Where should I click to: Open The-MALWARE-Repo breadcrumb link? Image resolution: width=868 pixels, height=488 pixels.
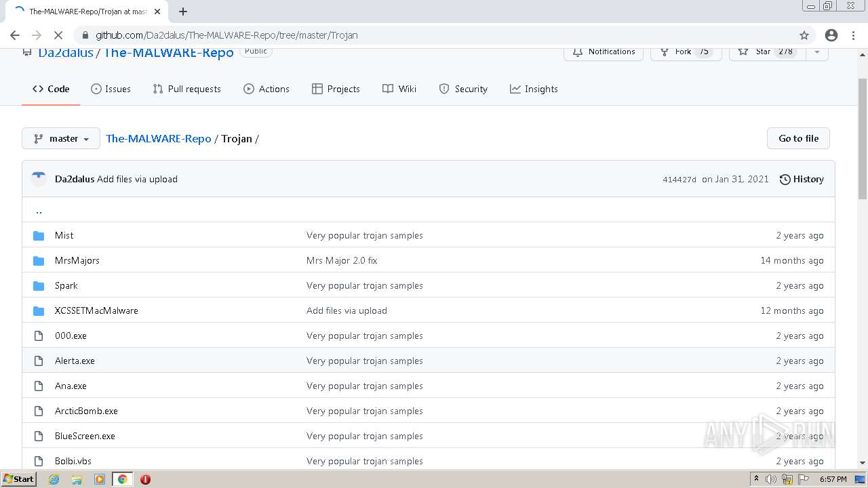point(159,138)
